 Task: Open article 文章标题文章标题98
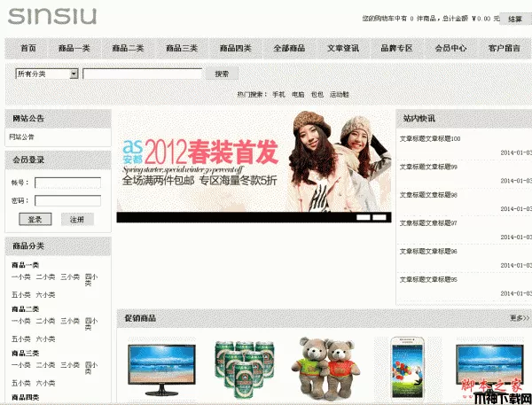coord(428,195)
